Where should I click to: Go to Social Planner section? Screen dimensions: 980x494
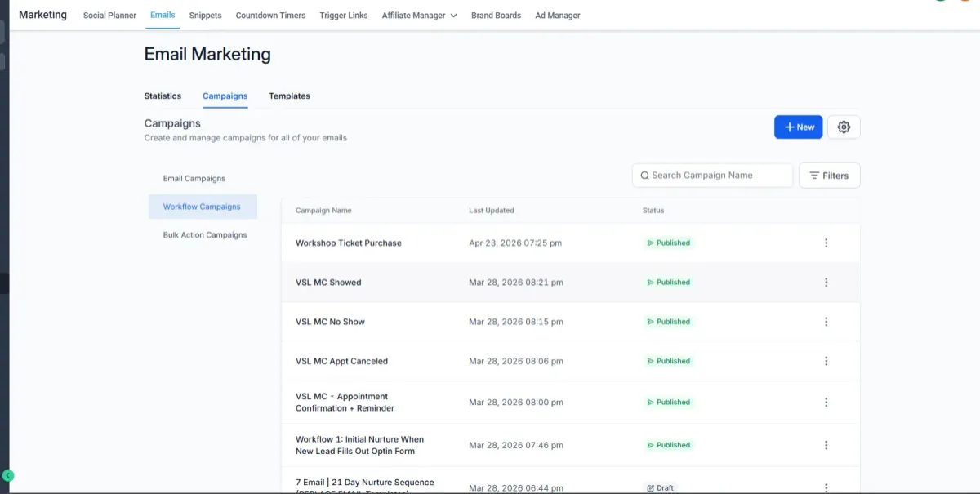pyautogui.click(x=109, y=16)
